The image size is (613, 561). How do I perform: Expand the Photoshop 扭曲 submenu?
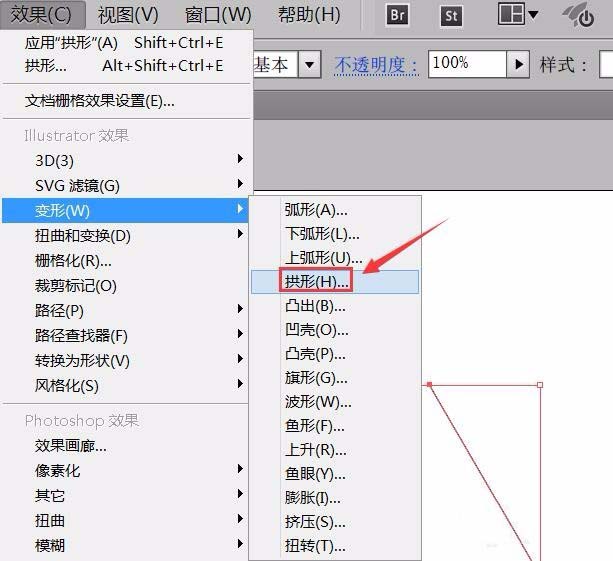[126, 520]
